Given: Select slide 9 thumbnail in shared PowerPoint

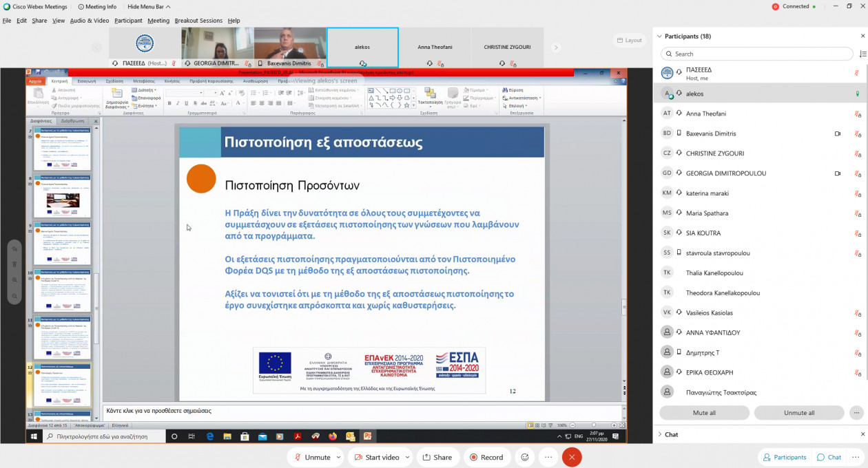Looking at the screenshot, I should tap(63, 243).
